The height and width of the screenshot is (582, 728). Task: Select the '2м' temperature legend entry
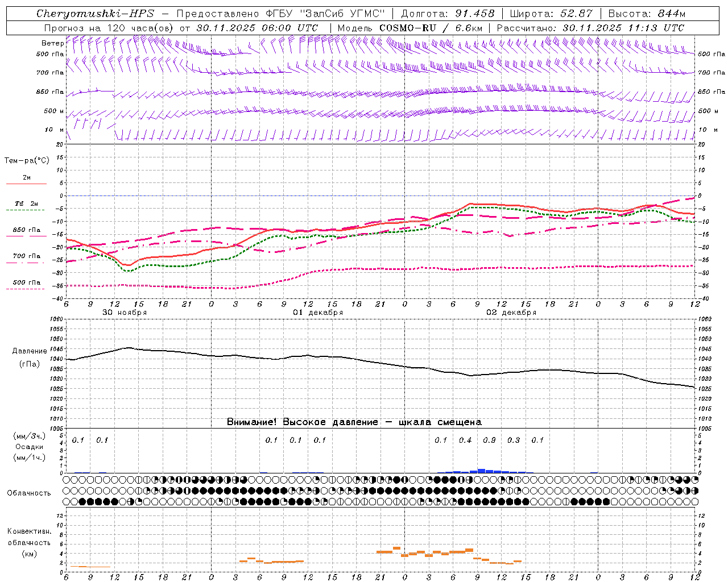27,178
